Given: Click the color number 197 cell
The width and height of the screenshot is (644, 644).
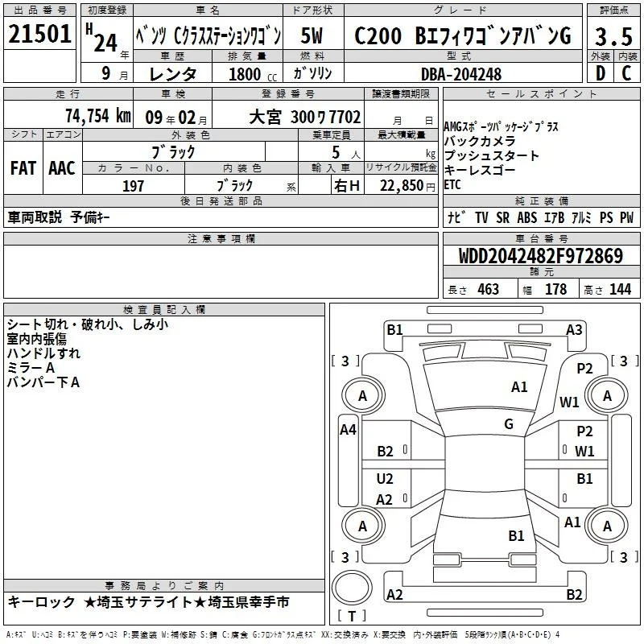Looking at the screenshot, I should (x=133, y=185).
